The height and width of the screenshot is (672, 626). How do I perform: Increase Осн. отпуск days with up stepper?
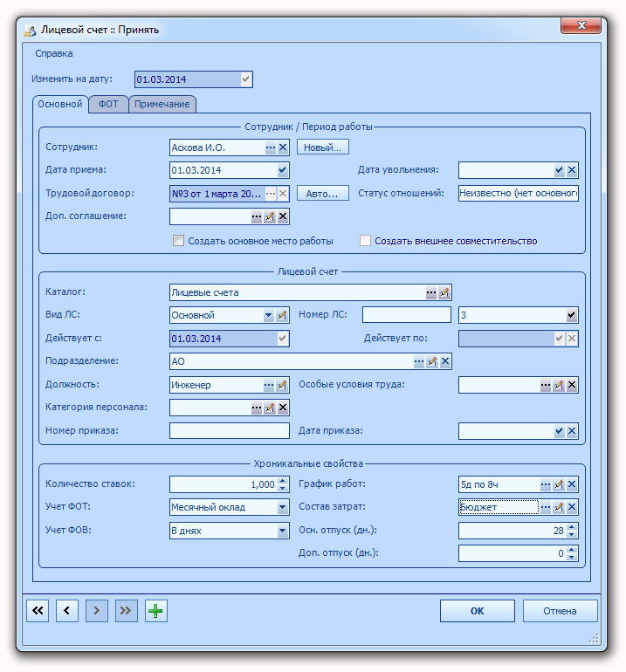point(571,528)
